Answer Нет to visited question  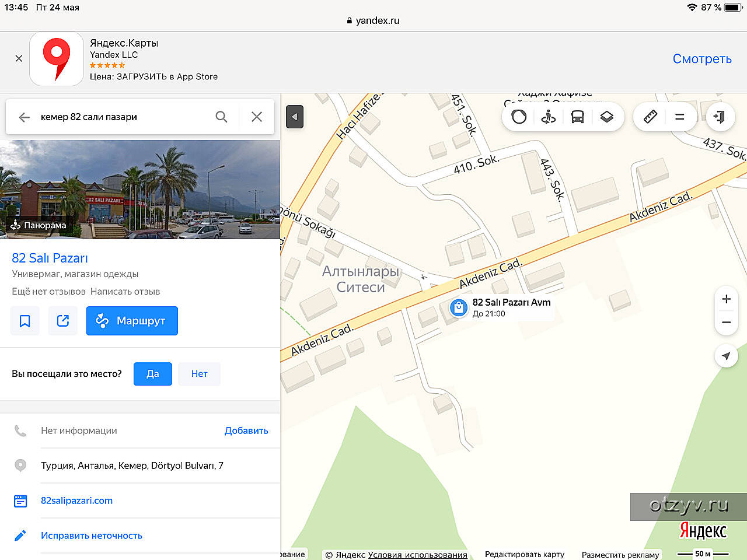(200, 374)
